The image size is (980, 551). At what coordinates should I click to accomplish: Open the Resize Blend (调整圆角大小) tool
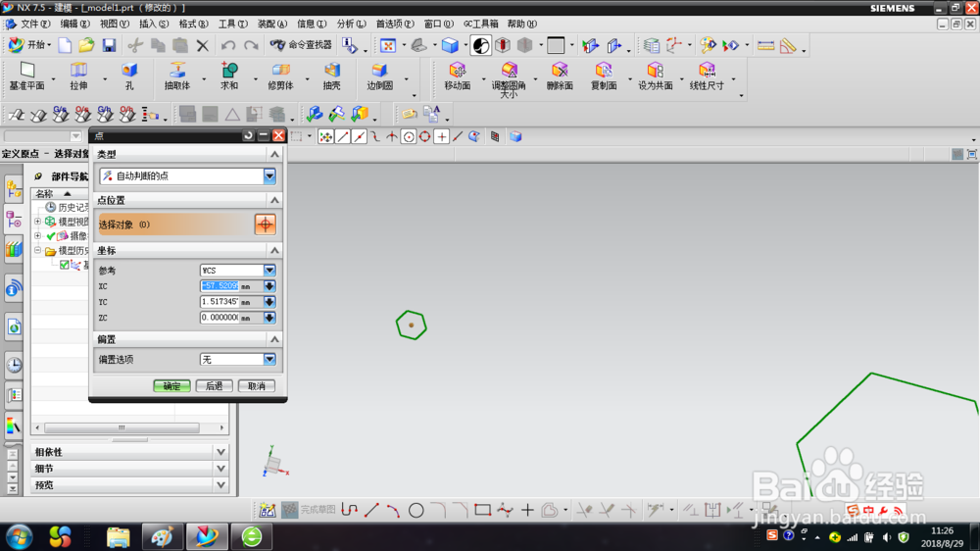coord(509,79)
